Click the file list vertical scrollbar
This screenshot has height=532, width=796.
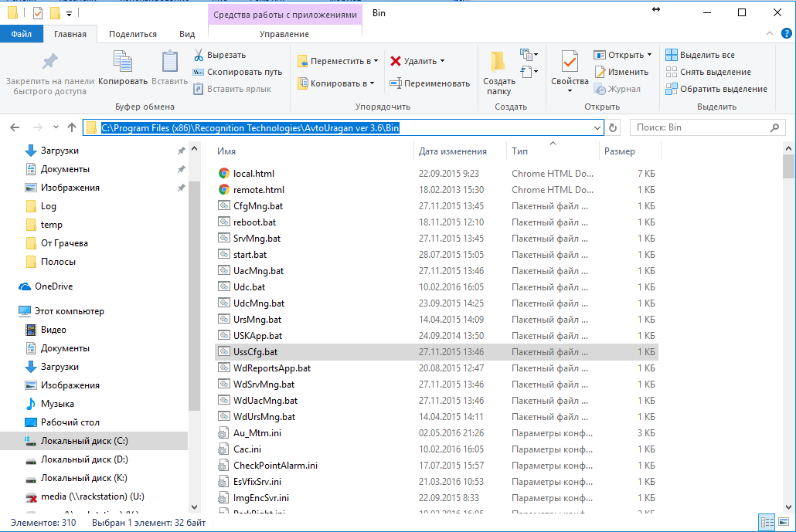788,309
